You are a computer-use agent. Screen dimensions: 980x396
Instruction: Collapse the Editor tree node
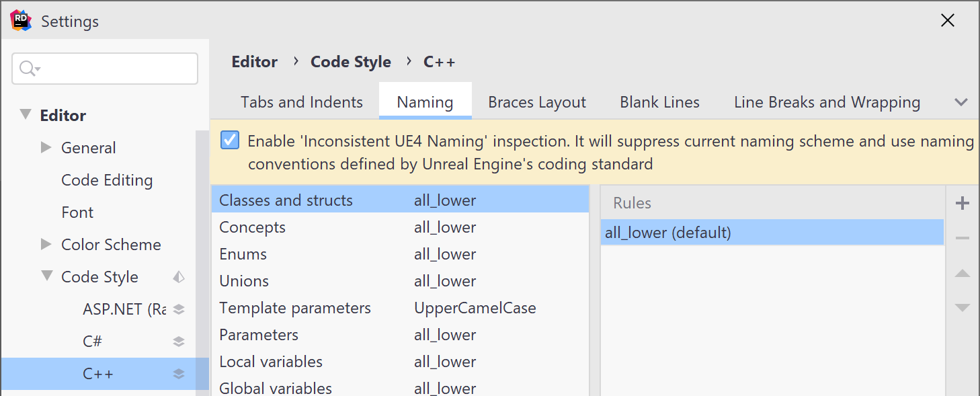coord(25,115)
